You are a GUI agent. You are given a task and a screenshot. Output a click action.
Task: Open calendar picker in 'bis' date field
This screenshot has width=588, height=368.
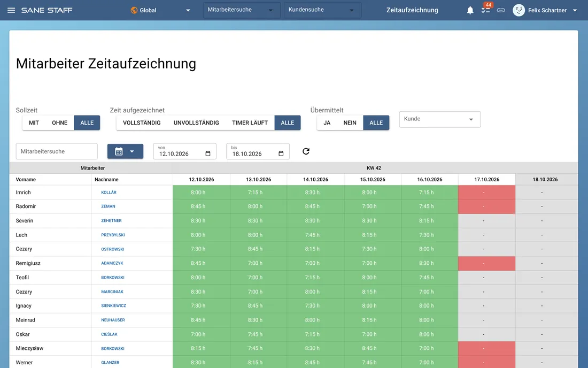pos(281,154)
